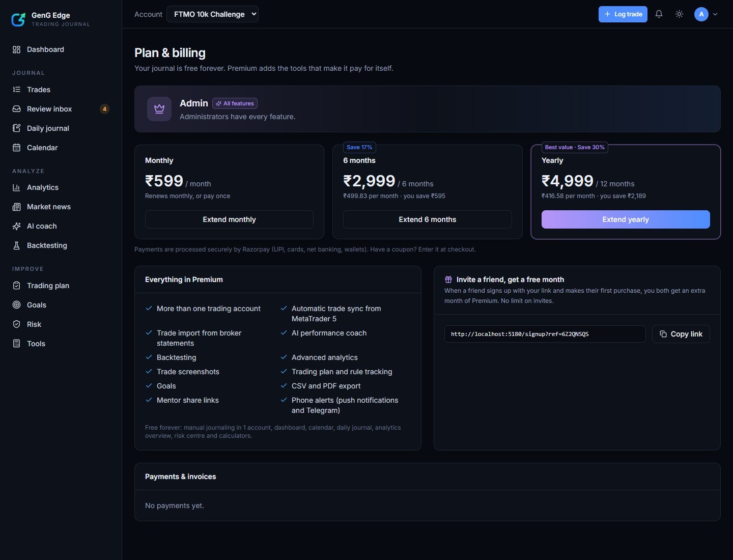This screenshot has width=733, height=560.
Task: Click the Review inbox tray icon
Action: pyautogui.click(x=16, y=109)
